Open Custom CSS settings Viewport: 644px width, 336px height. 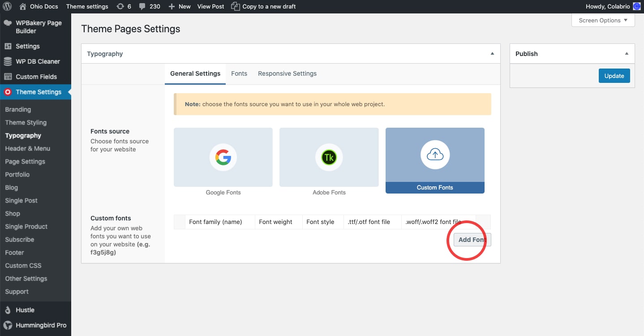[x=23, y=265]
